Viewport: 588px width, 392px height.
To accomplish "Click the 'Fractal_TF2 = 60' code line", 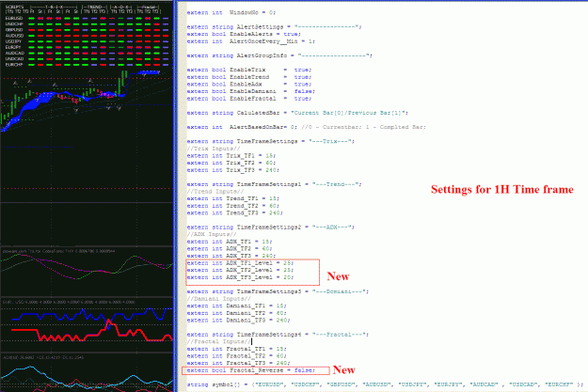I will click(x=237, y=356).
